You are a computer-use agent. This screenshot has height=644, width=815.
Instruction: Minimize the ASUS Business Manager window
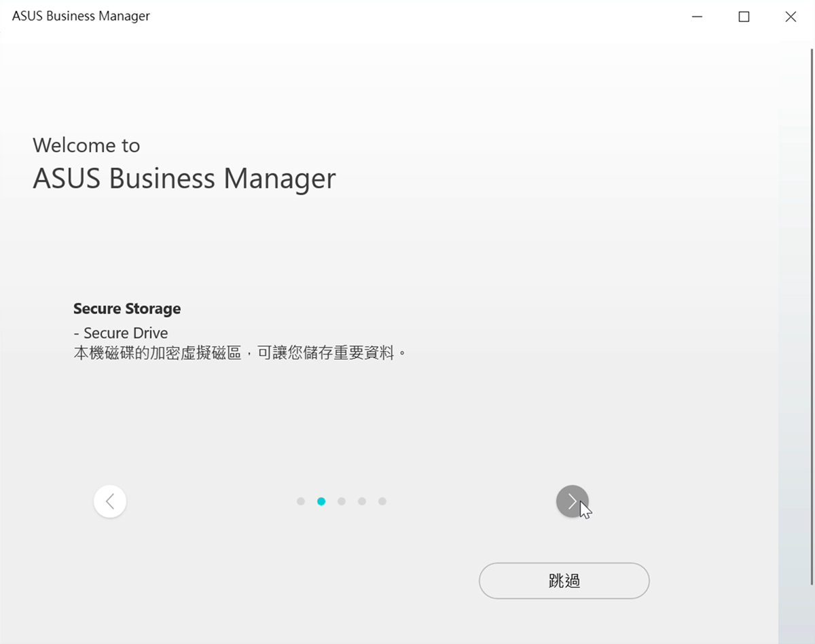pos(697,17)
